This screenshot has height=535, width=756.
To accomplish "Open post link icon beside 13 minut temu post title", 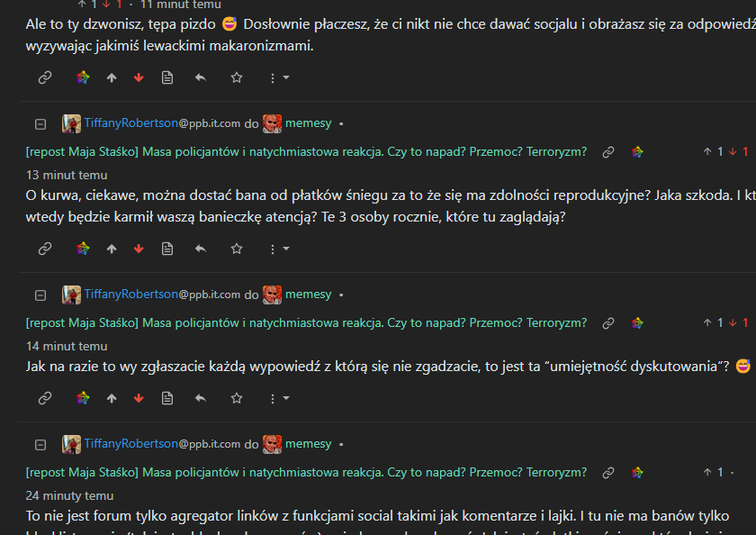I will pos(608,152).
